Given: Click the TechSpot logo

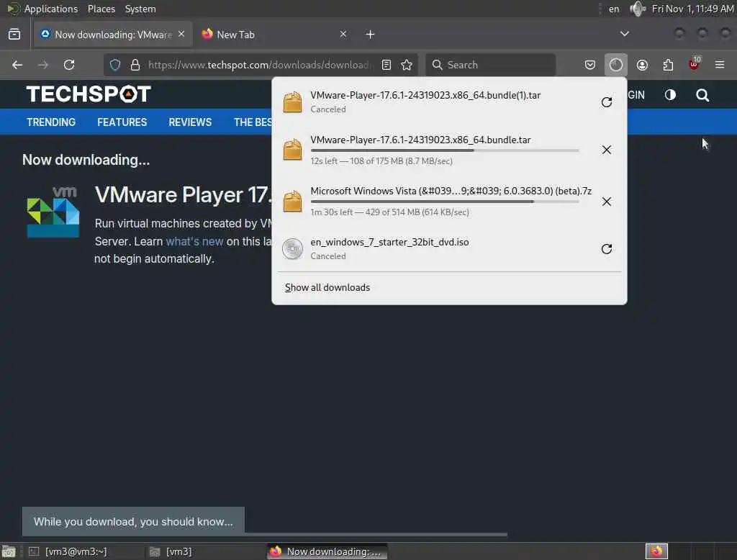Looking at the screenshot, I should coord(89,94).
